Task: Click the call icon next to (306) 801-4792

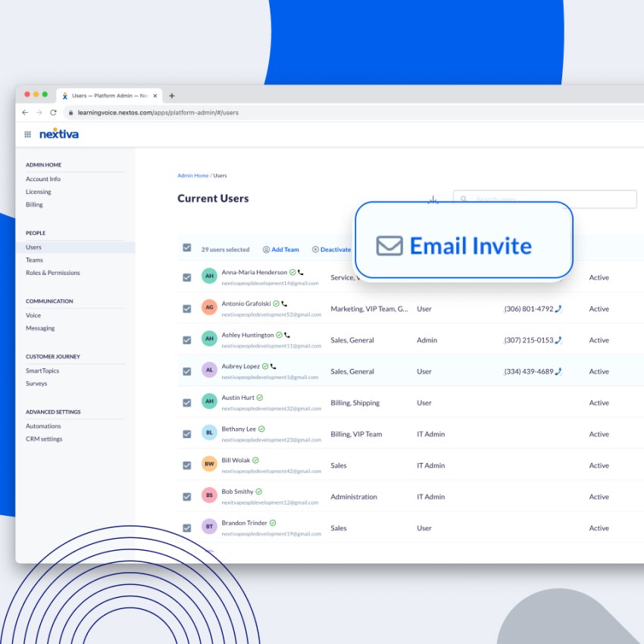Action: [x=558, y=309]
